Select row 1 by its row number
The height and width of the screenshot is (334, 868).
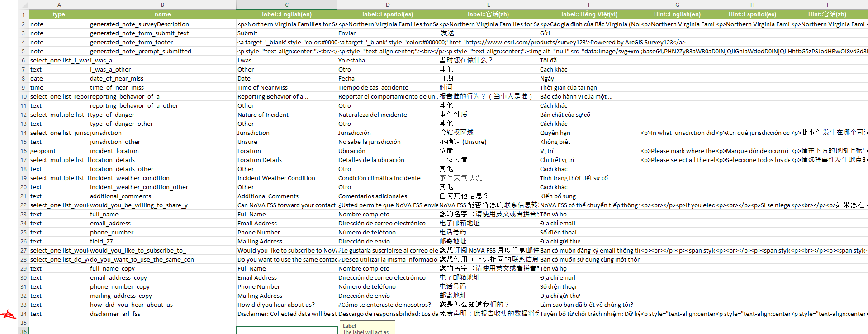point(23,14)
